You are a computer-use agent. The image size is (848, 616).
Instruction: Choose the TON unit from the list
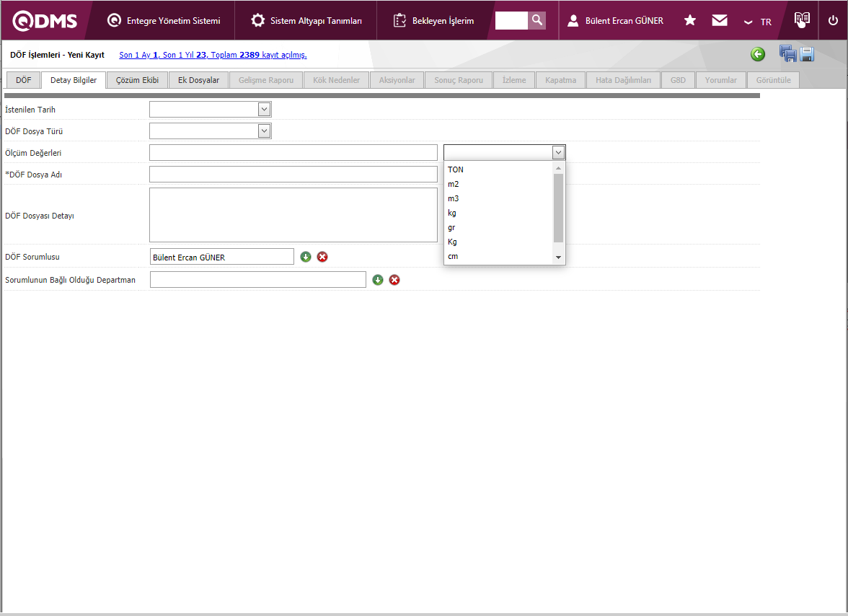456,170
